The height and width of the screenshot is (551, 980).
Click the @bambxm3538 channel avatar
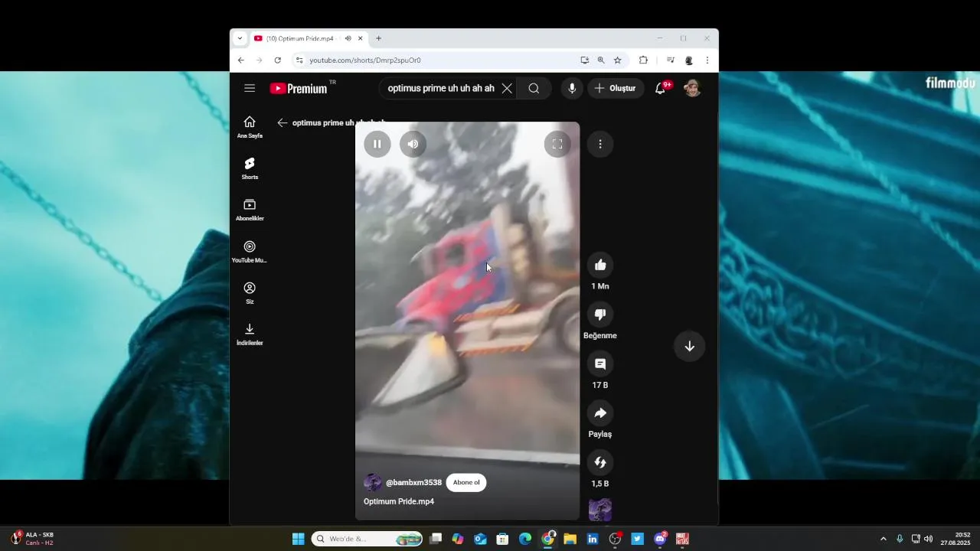(x=373, y=482)
